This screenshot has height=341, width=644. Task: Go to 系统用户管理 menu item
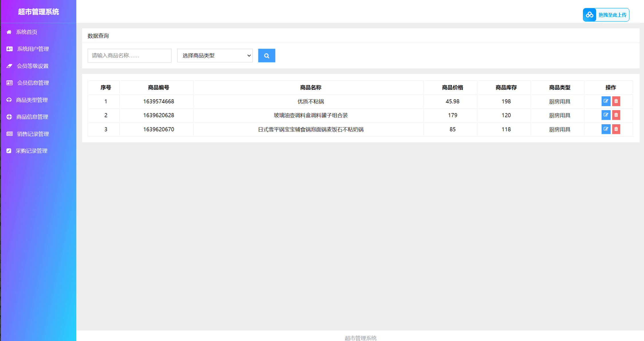(x=33, y=49)
